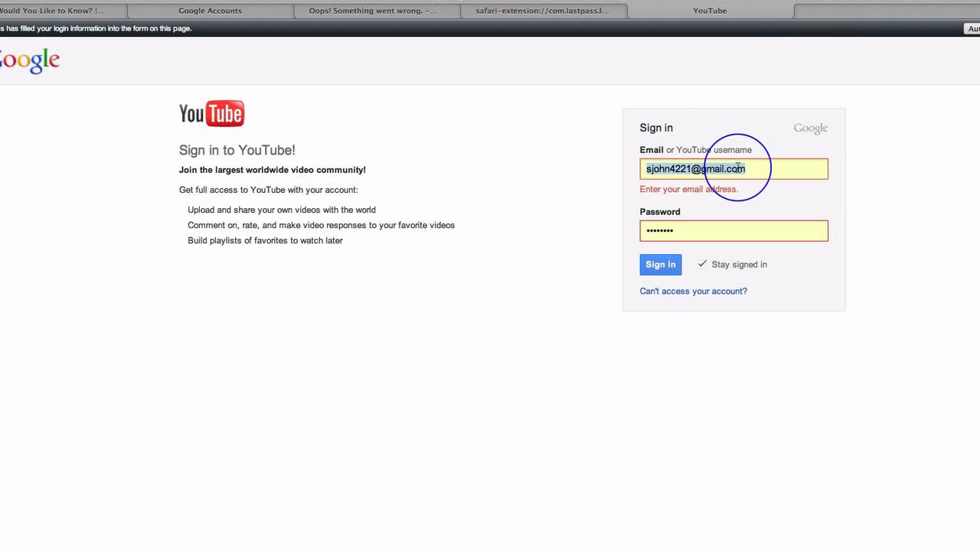Click the 'Comment on, rate, and make video responses' line
The height and width of the screenshot is (551, 980).
coord(321,225)
